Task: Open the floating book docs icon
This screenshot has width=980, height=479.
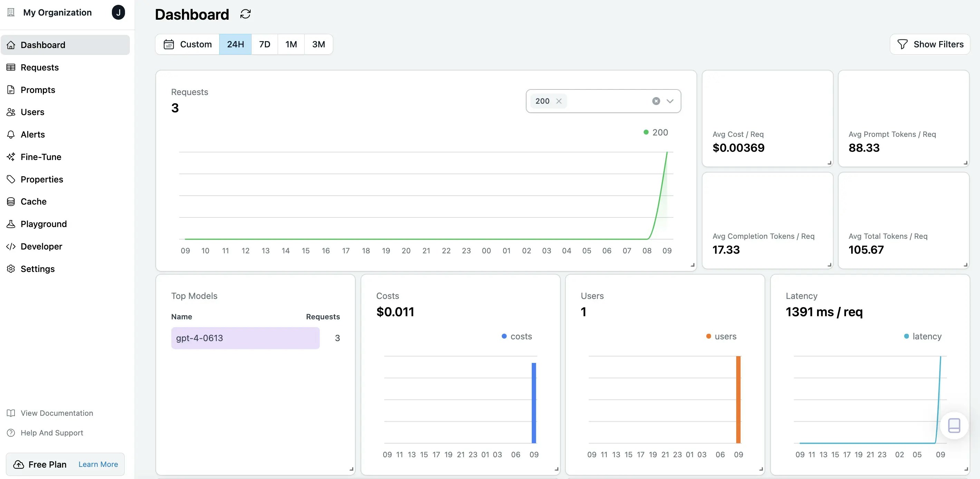Action: pyautogui.click(x=953, y=425)
